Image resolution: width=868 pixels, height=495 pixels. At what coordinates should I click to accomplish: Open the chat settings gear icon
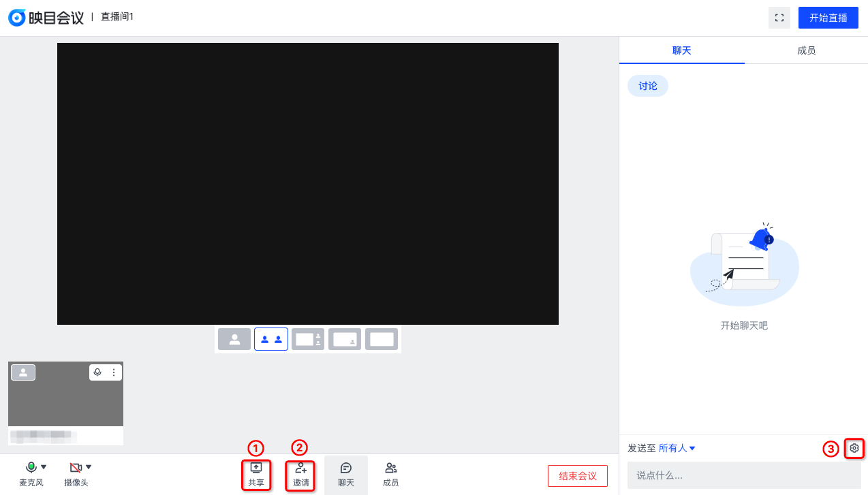click(854, 448)
